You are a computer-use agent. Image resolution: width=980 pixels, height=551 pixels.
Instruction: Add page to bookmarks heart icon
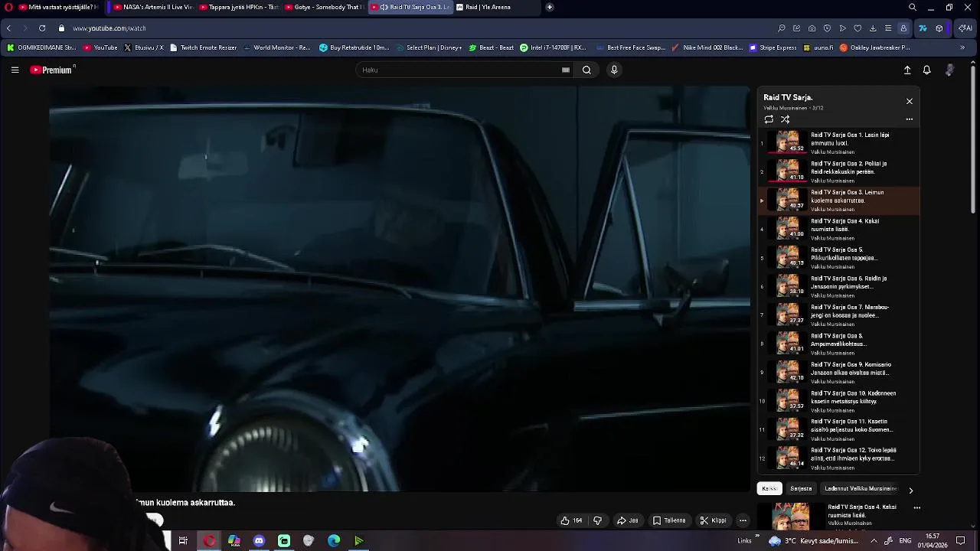coord(857,28)
